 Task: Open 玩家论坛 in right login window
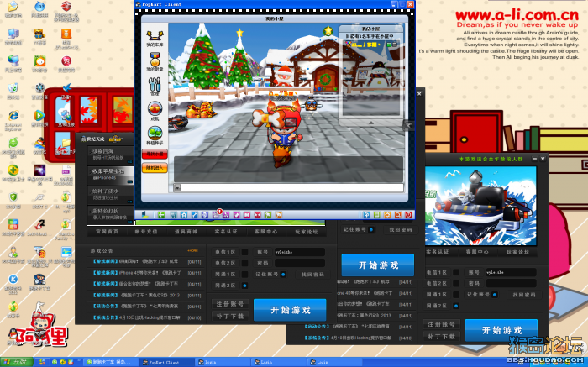click(518, 252)
